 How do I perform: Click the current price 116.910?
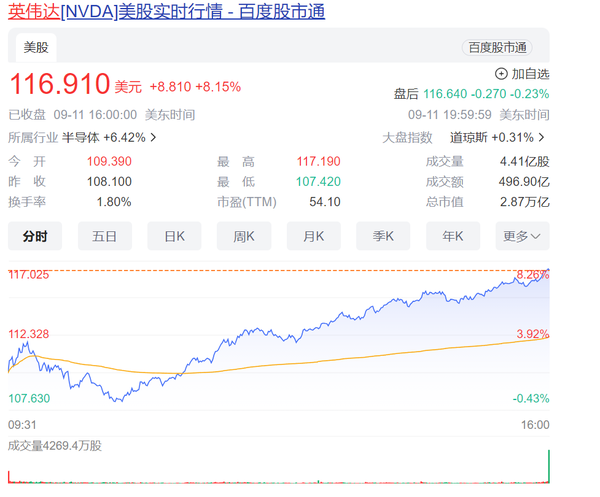coord(60,84)
